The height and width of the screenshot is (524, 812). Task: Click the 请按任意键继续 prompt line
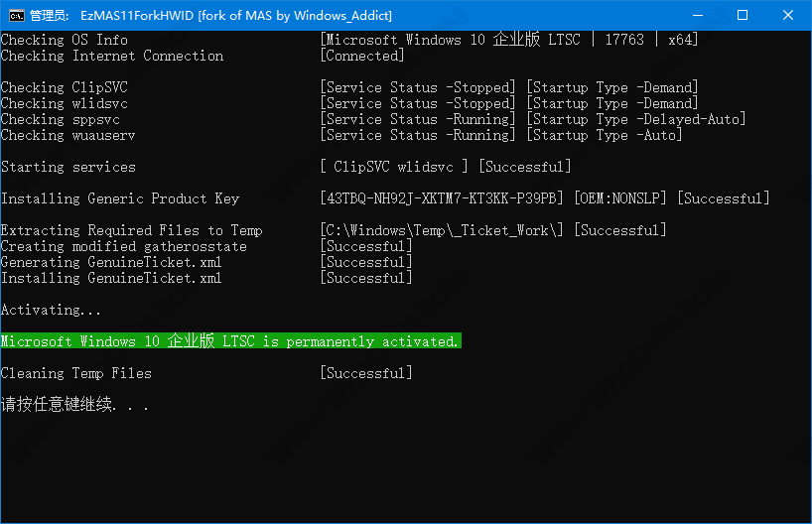tap(74, 404)
